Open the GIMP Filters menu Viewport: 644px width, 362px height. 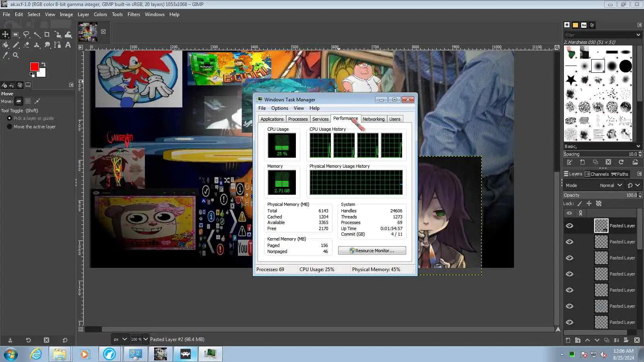point(134,14)
